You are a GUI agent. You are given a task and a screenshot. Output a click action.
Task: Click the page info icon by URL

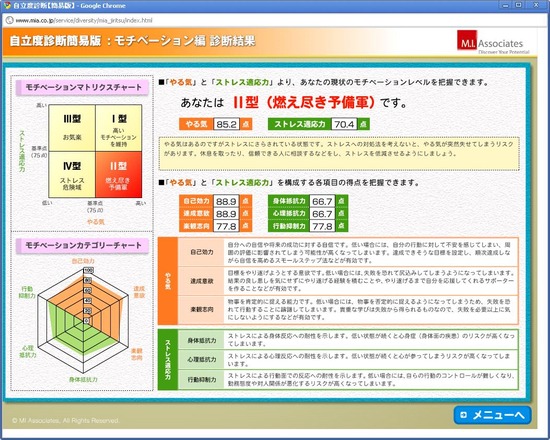tap(9, 20)
